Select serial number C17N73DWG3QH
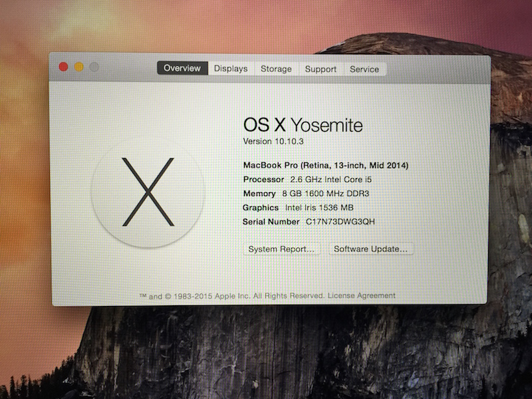The image size is (532, 399). coord(340,221)
